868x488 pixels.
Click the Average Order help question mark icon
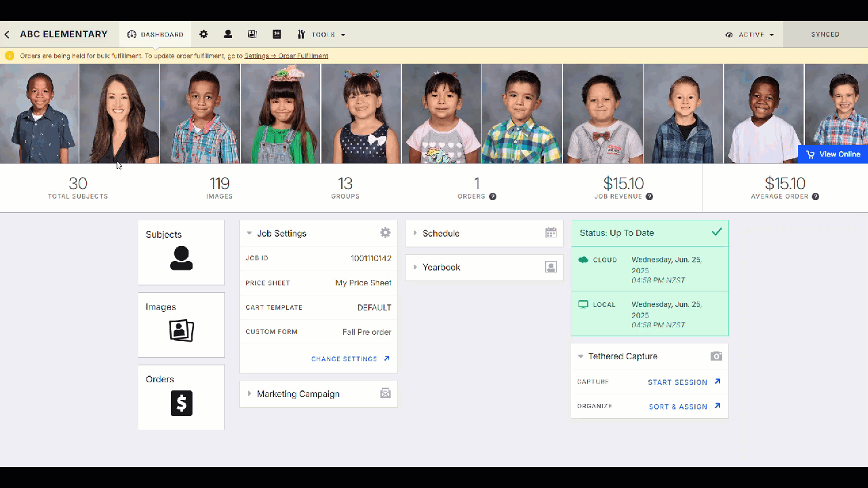[815, 197]
